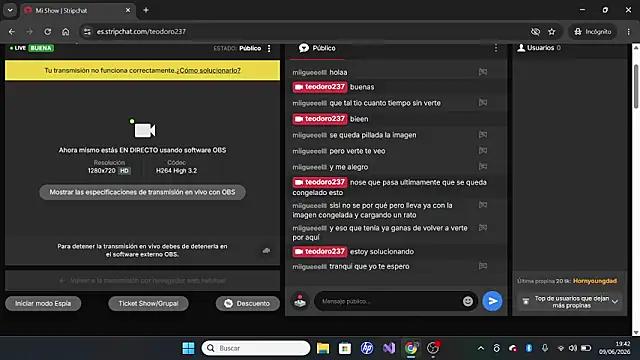Image resolution: width=640 pixels, height=360 pixels.
Task: Close the Mi Show | Stripchat tab
Action: 128,10
